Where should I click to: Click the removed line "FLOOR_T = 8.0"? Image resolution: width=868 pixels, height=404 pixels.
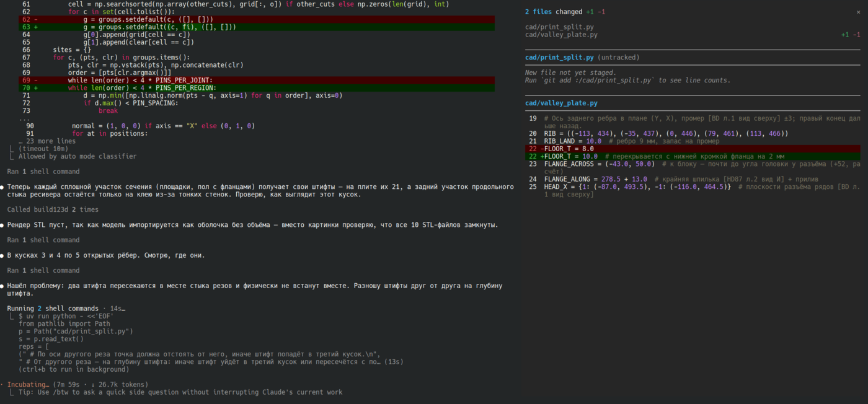693,149
